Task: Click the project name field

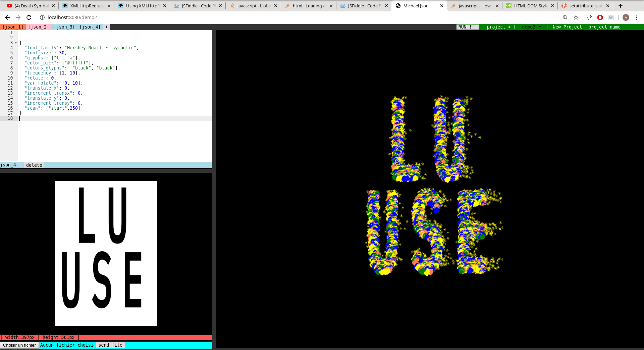Action: 604,27
